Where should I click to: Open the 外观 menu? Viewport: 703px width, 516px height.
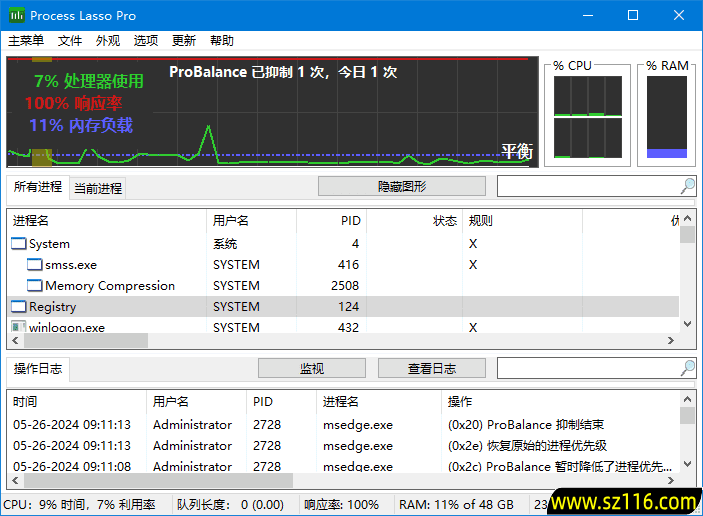pyautogui.click(x=108, y=41)
